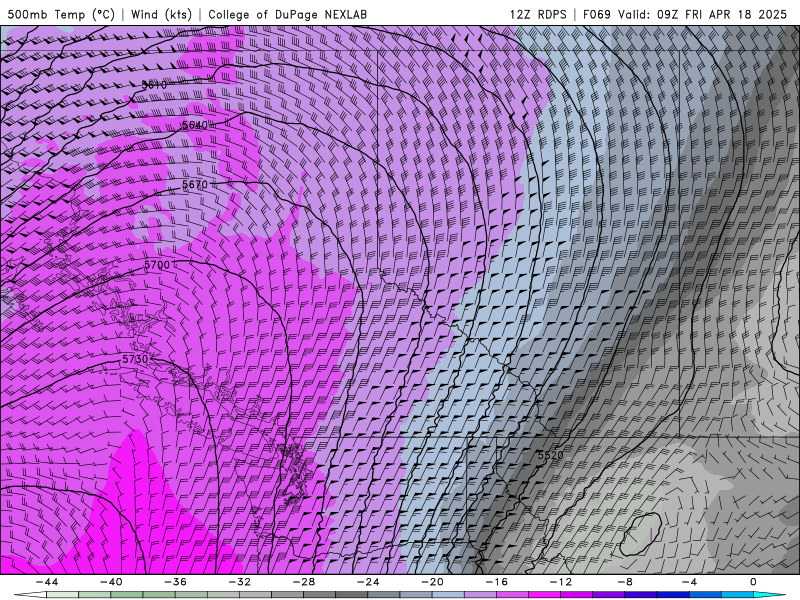Click the -44 color scale value
This screenshot has width=800, height=600.
click(47, 582)
